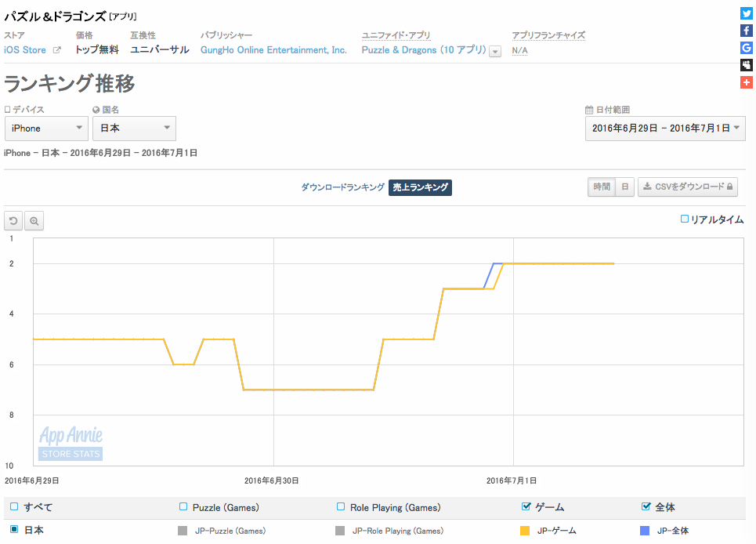Viewport: 756px width, 544px height.
Task: Click the JP-全体 legend label
Action: click(673, 531)
